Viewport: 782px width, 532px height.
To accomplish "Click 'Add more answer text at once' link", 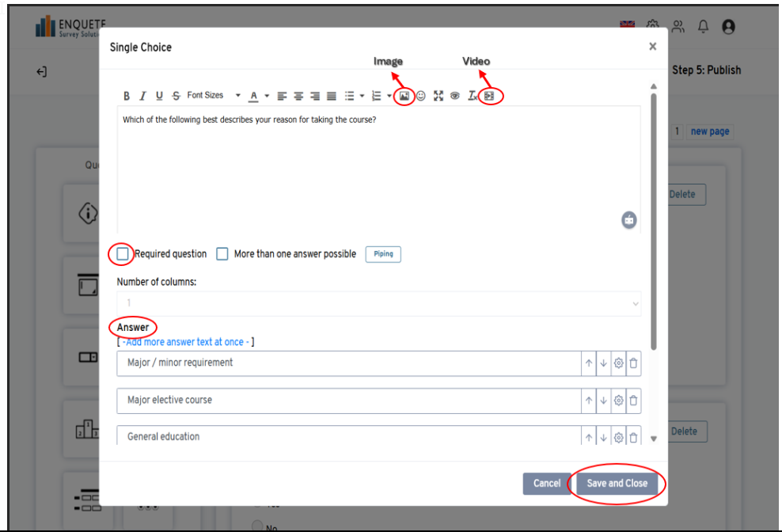I will (x=186, y=342).
